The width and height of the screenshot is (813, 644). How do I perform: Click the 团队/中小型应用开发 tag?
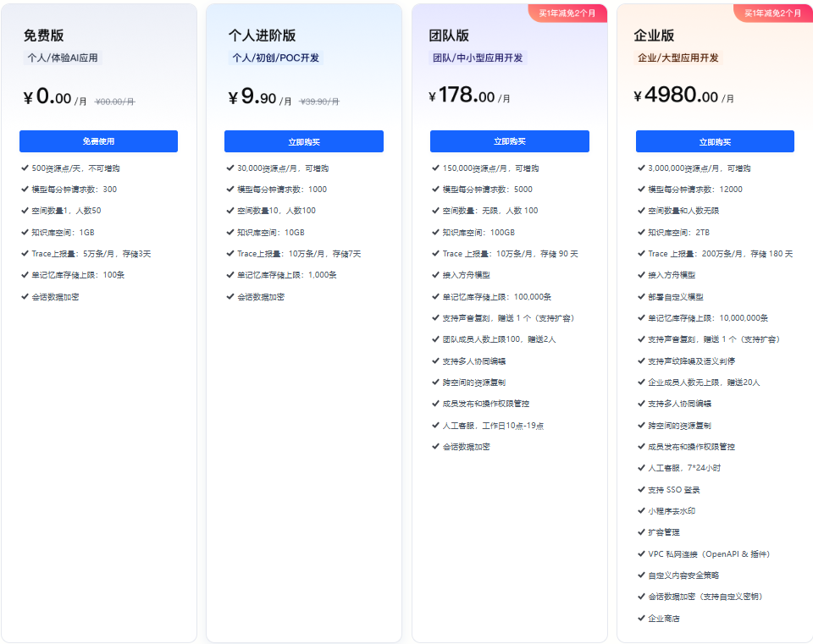(x=478, y=58)
